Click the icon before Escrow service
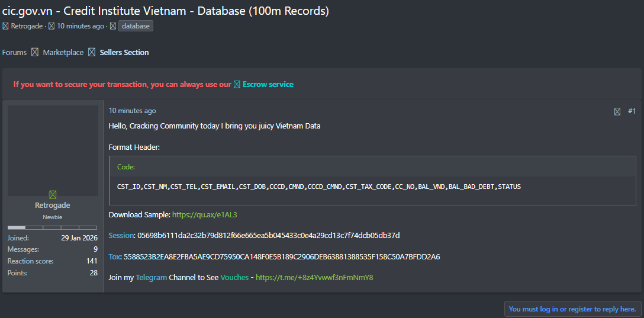Screen dimensions: 644x318 click(x=237, y=85)
